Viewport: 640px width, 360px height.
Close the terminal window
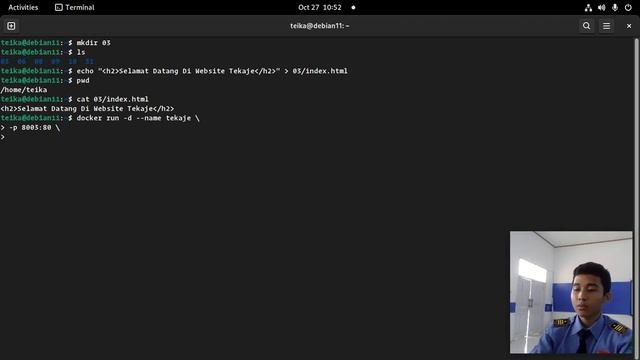(629, 26)
